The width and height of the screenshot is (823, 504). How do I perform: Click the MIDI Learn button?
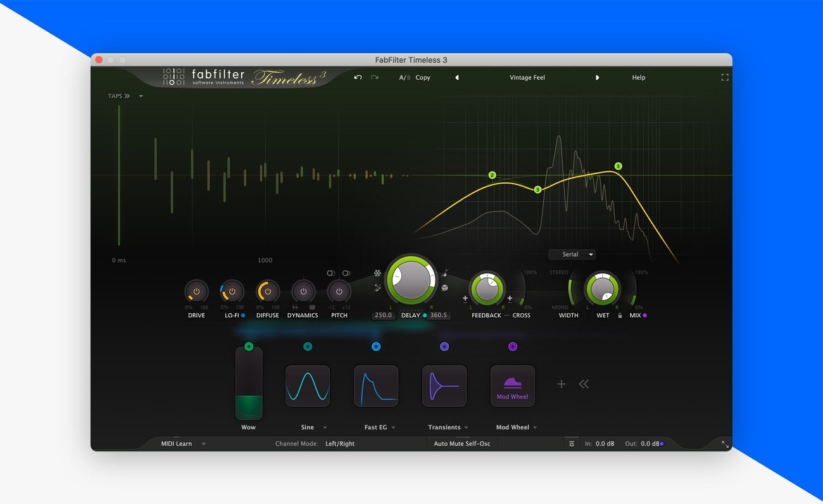pos(177,444)
